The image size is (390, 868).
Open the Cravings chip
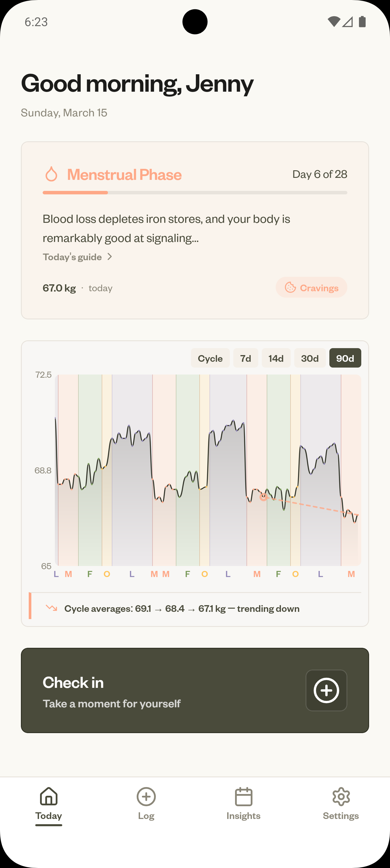click(x=311, y=287)
